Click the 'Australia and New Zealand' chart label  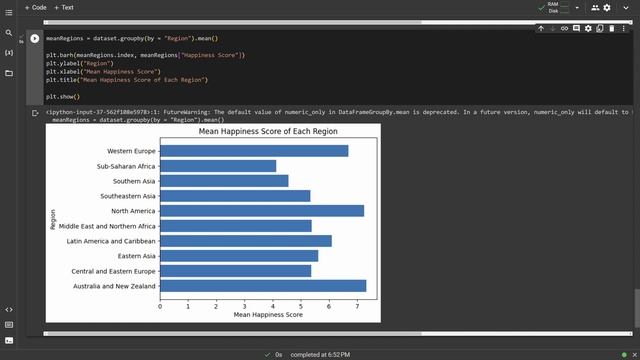tap(114, 286)
